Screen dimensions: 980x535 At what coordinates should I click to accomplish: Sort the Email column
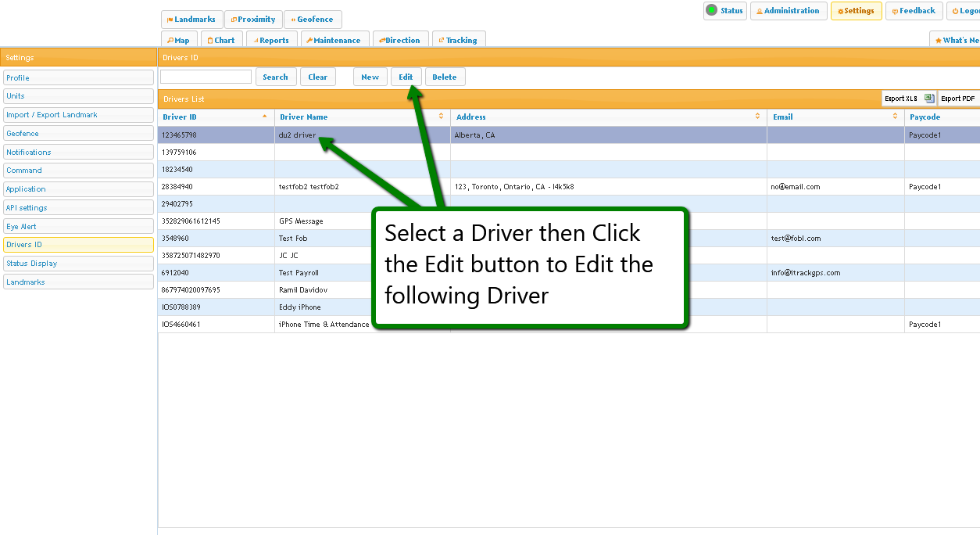tap(895, 117)
